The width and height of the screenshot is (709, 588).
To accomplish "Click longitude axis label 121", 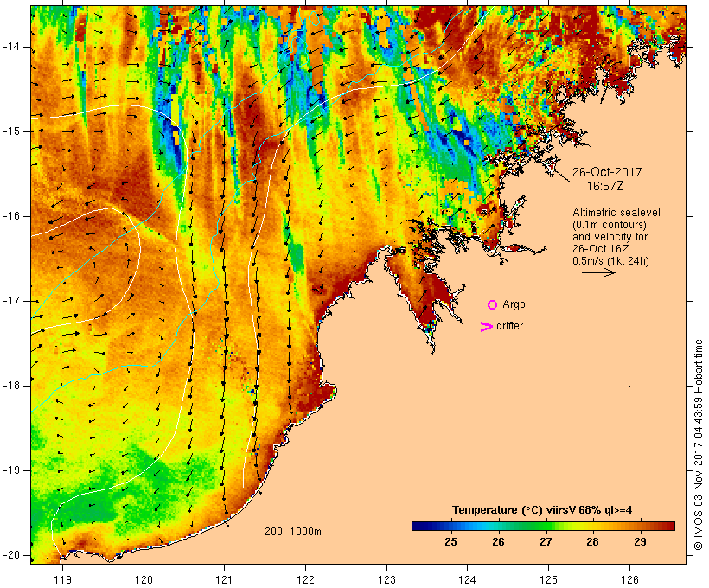I will coord(224,579).
